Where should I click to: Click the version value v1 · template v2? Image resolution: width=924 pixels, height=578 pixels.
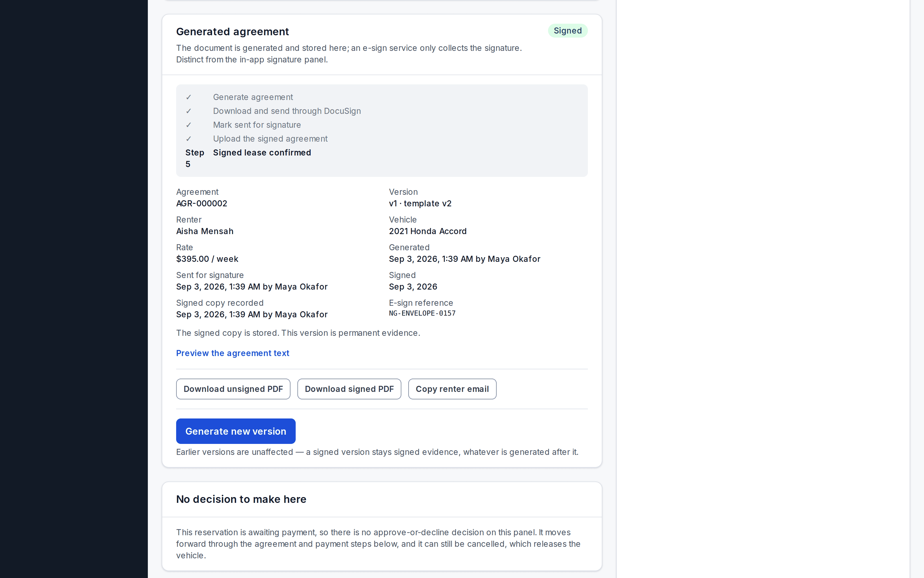pos(420,203)
